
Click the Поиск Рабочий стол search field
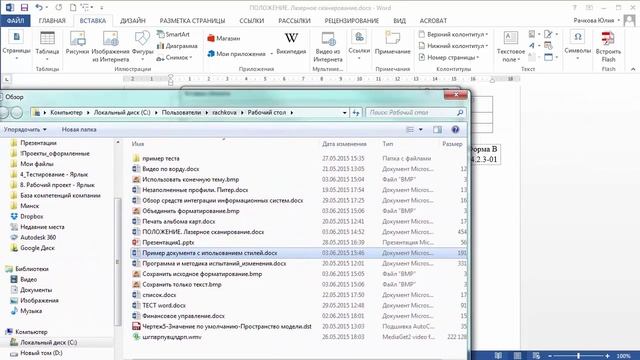pos(416,112)
